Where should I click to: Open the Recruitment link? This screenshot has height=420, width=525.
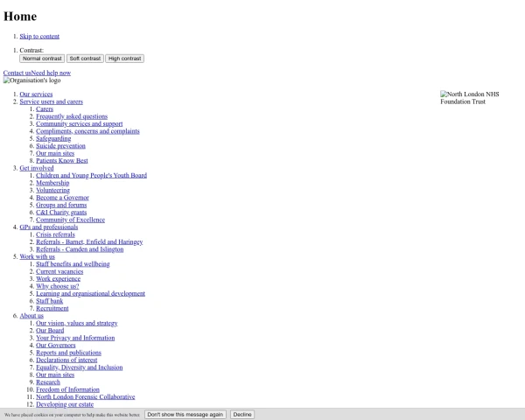point(52,308)
